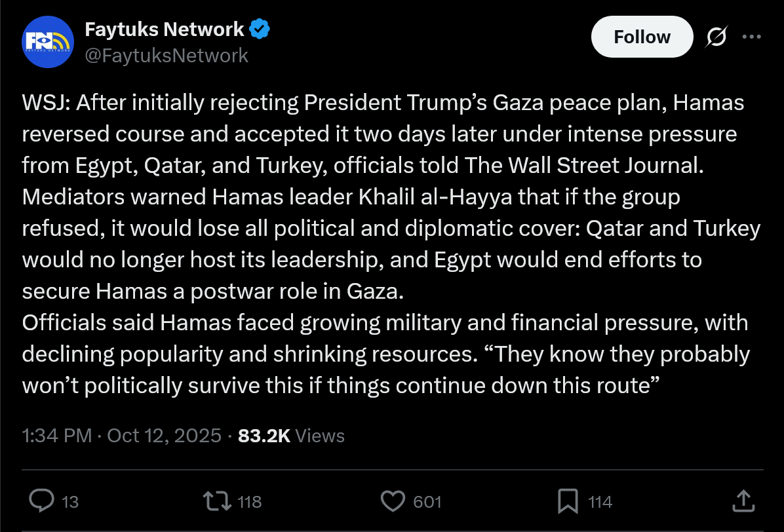The image size is (784, 532).
Task: View the 83.2K Views analytics
Action: click(291, 436)
